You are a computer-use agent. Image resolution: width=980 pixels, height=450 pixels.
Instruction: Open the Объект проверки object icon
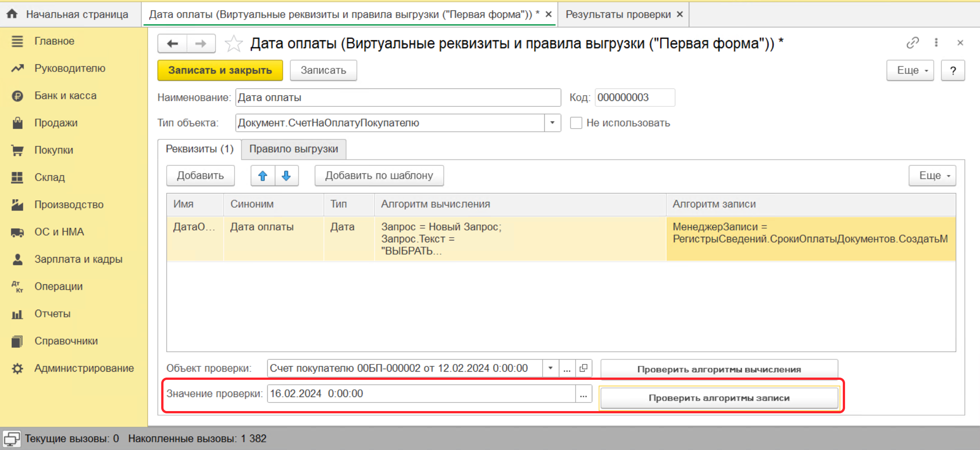pyautogui.click(x=584, y=368)
